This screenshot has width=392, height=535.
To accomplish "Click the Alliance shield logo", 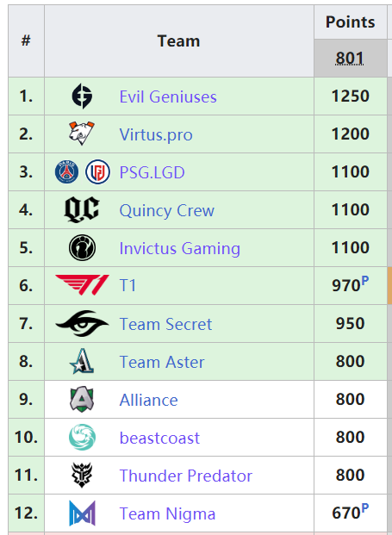I will point(82,399).
